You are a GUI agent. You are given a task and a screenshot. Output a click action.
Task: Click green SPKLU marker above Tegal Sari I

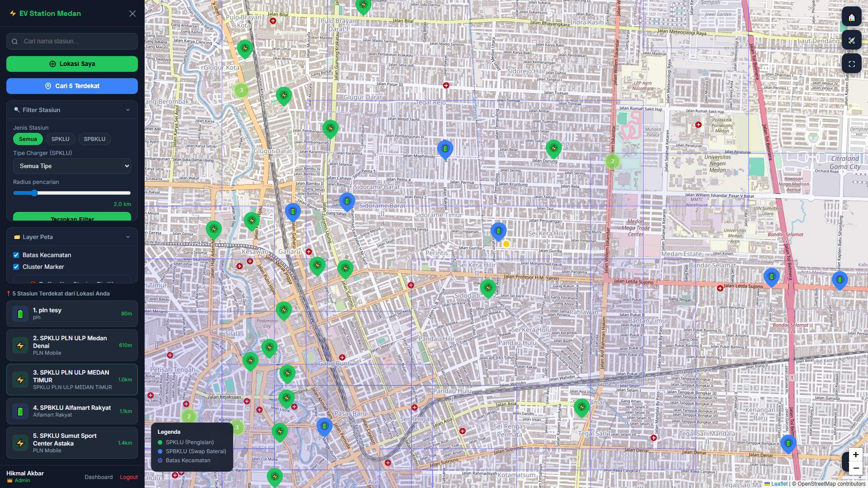tap(582, 408)
